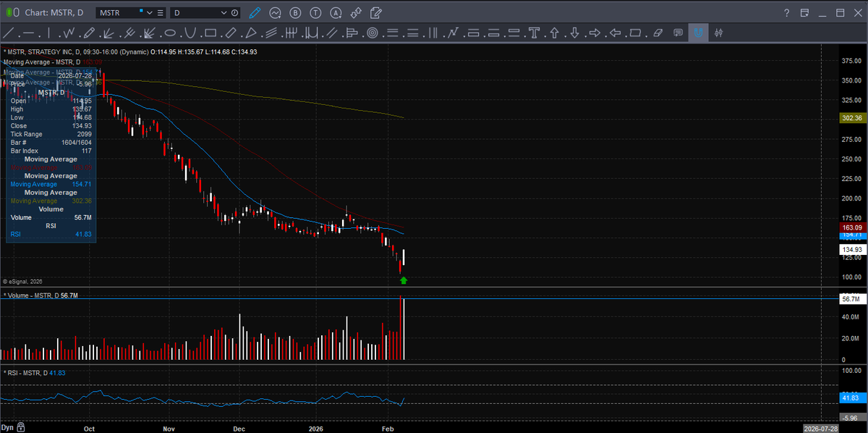Click the MSTR symbol input field
868x433 pixels.
(118, 13)
